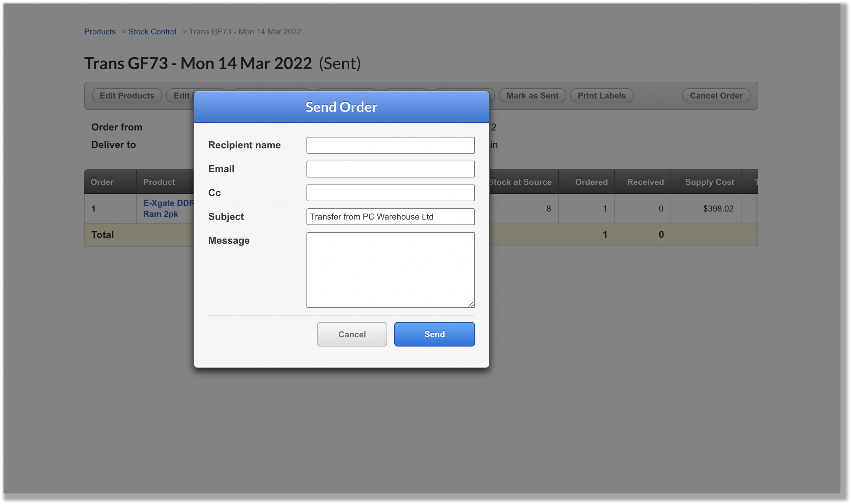Click the Stock at Source column header
The height and width of the screenshot is (504, 851).
[523, 182]
